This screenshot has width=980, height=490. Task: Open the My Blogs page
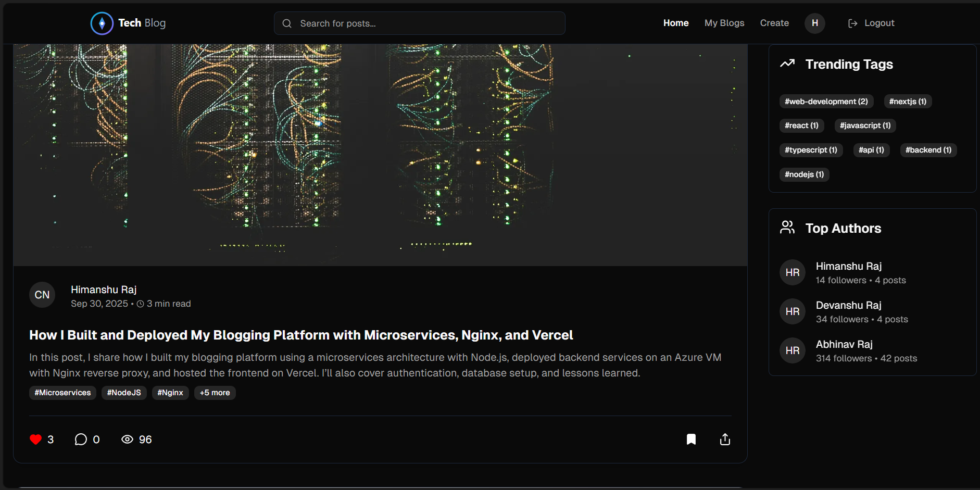click(x=724, y=23)
